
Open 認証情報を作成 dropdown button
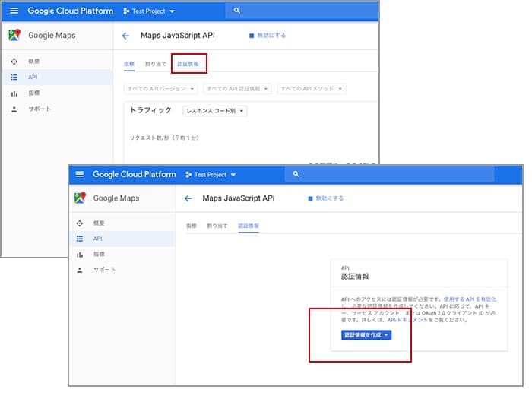point(366,335)
